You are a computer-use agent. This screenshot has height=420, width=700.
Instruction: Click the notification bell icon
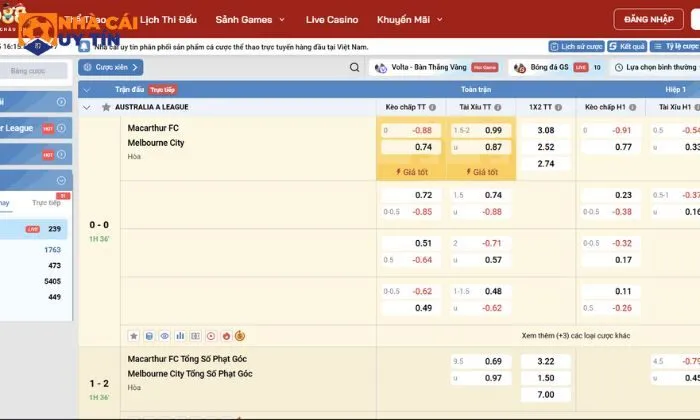pyautogui.click(x=84, y=46)
